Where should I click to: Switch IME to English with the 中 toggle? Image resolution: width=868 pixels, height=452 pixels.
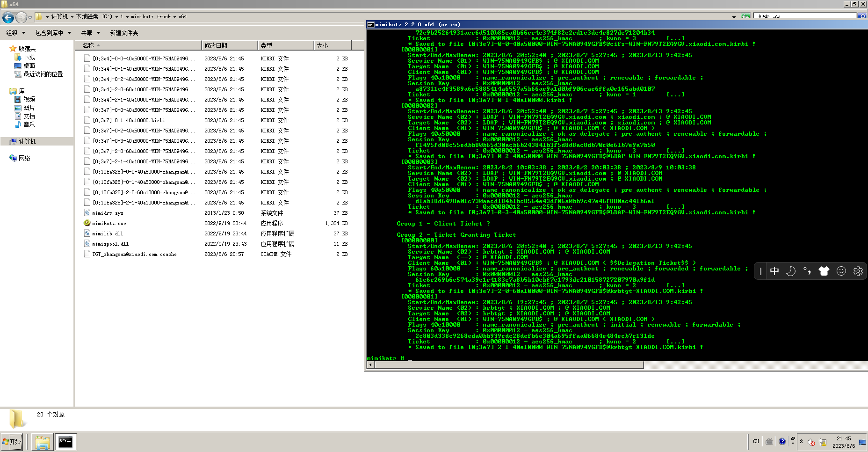pyautogui.click(x=775, y=271)
